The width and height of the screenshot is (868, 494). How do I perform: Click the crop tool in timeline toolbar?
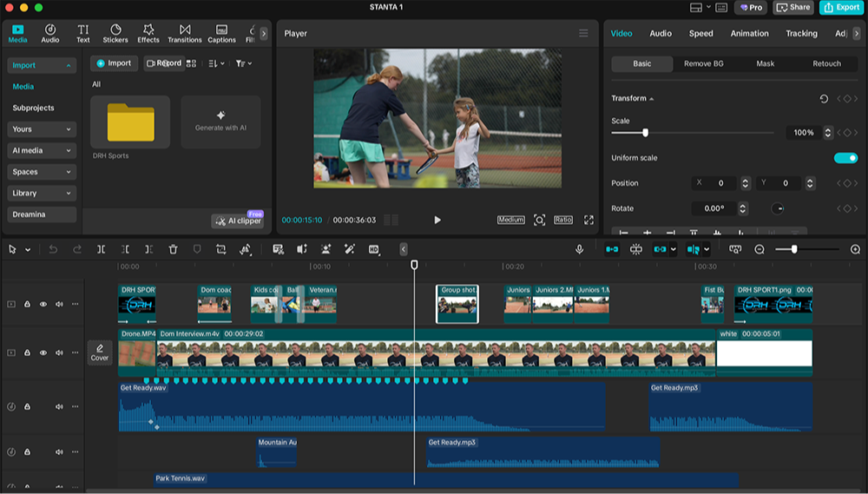tap(221, 249)
